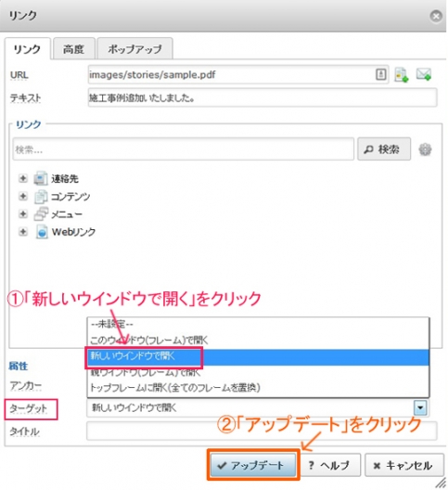This screenshot has height=490, width=448.
Task: Click the キャンセル button
Action: tap(404, 465)
